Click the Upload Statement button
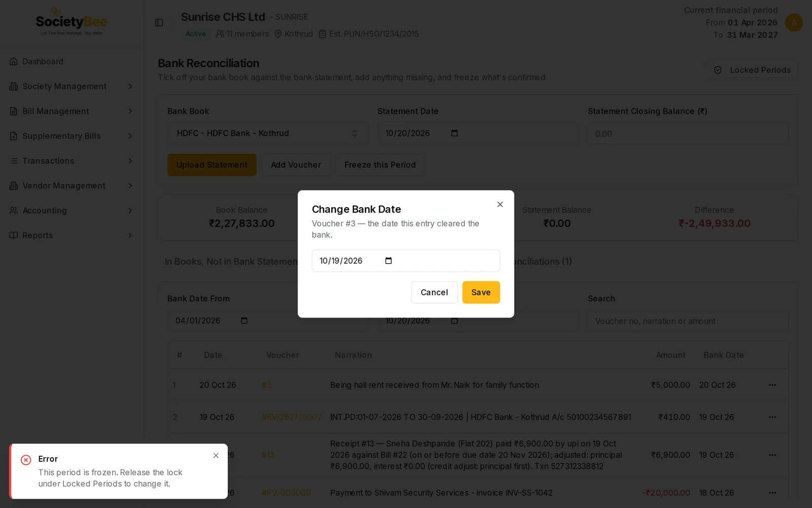The width and height of the screenshot is (812, 508). (212, 165)
